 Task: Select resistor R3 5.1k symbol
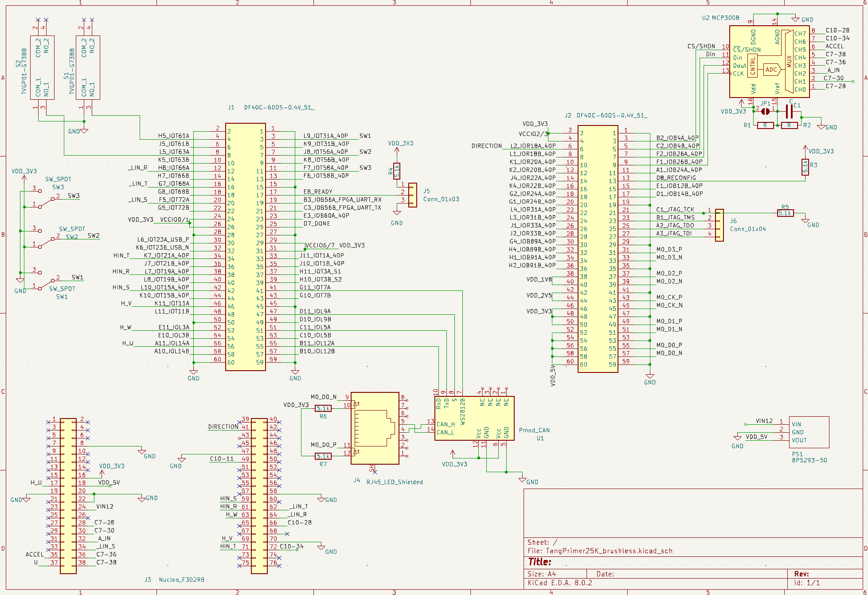coord(805,167)
